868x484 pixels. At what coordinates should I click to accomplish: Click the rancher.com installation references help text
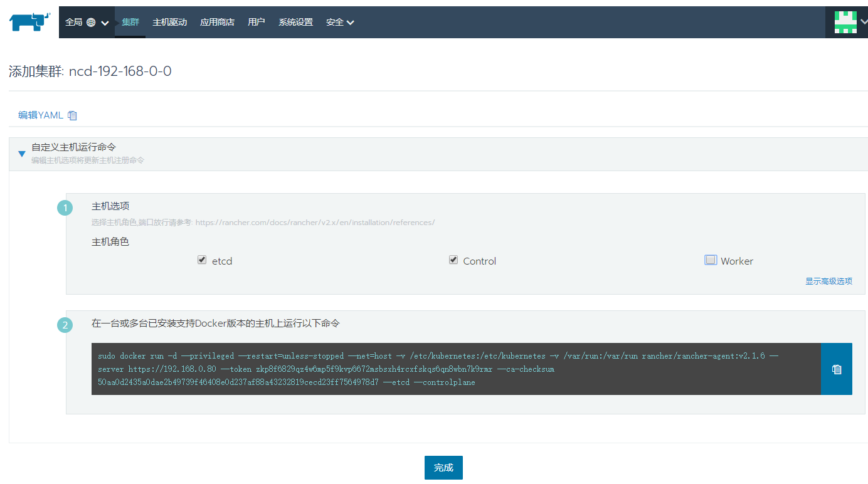pos(263,223)
